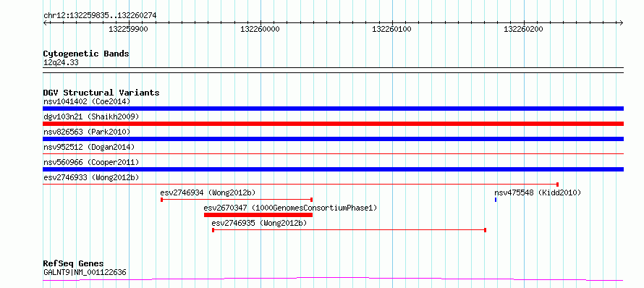Open the nsv475548 (Kidd2010) label

click(538, 192)
